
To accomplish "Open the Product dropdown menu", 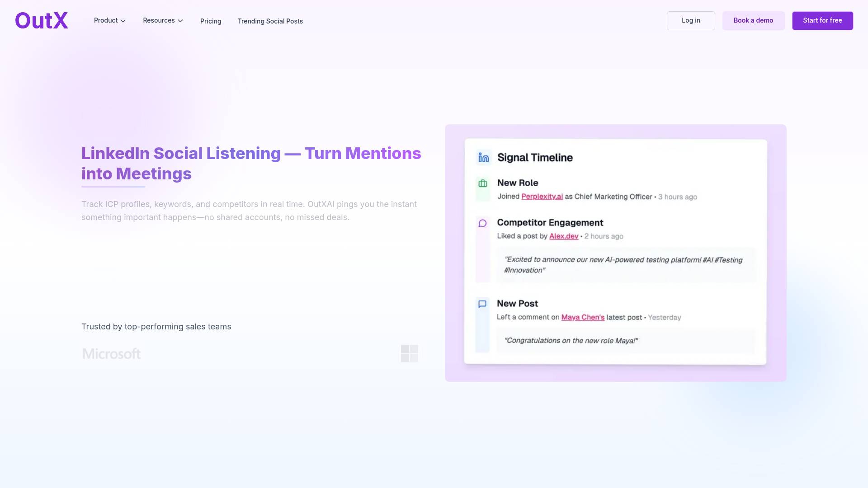I will pyautogui.click(x=110, y=21).
